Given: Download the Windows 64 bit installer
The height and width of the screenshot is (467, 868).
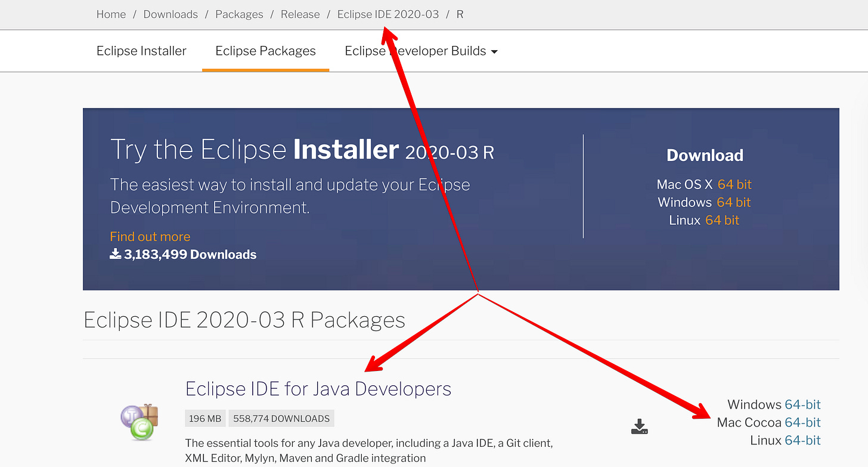Looking at the screenshot, I should click(x=734, y=202).
